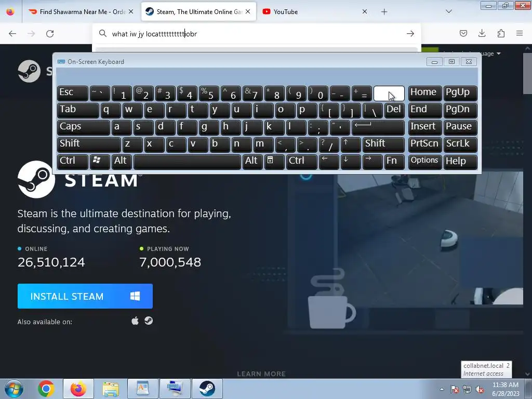This screenshot has width=532, height=399.
Task: Toggle the Caps key on On-Screen Keyboard
Action: click(x=84, y=128)
